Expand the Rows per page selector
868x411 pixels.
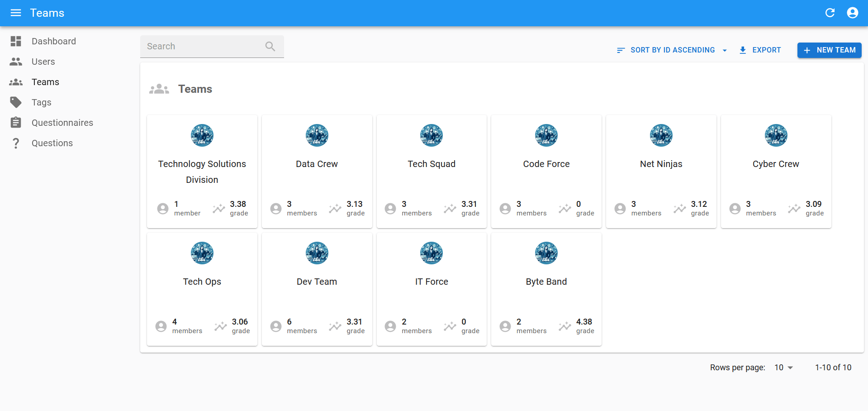784,368
